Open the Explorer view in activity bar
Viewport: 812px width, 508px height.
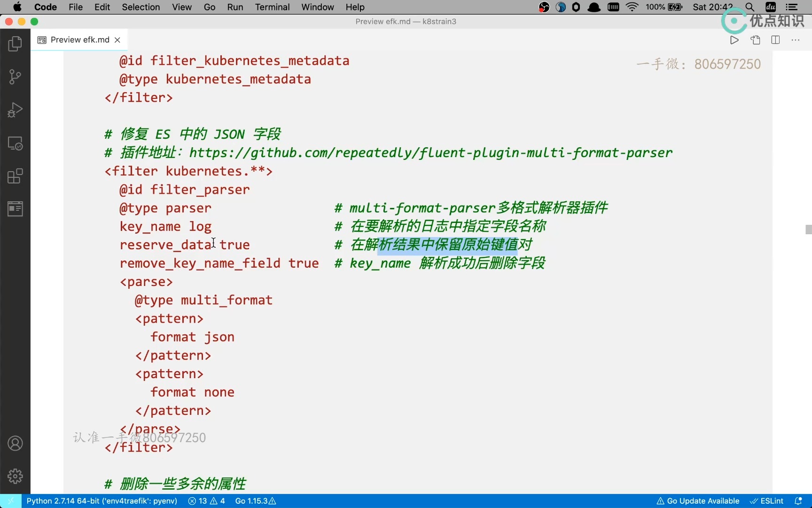coord(15,44)
